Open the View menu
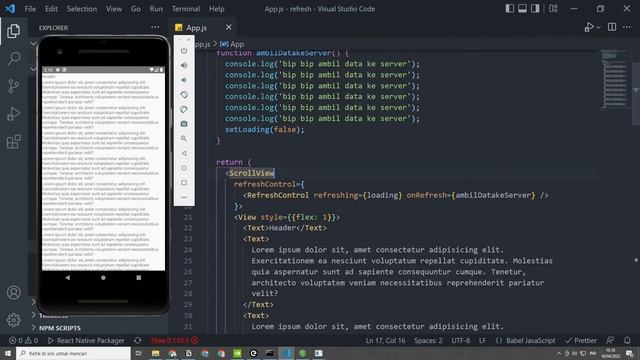The image size is (640, 360). (114, 9)
